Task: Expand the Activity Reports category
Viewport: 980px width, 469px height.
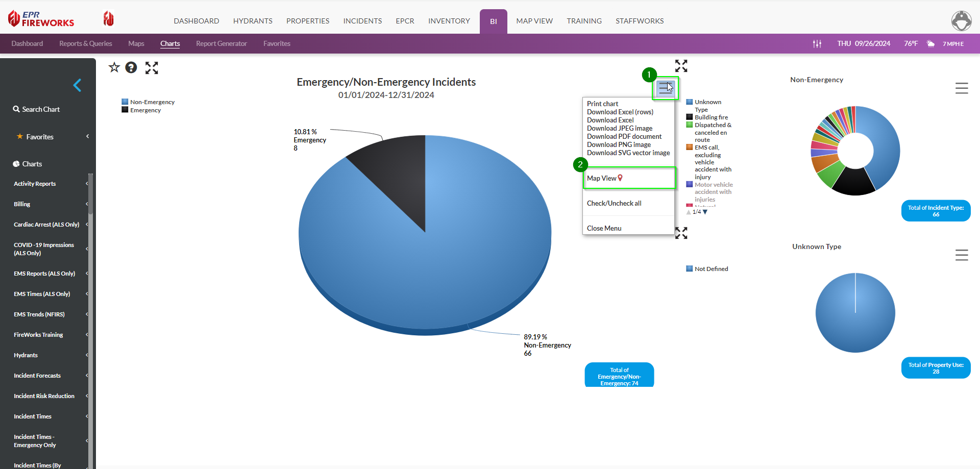Action: 35,184
